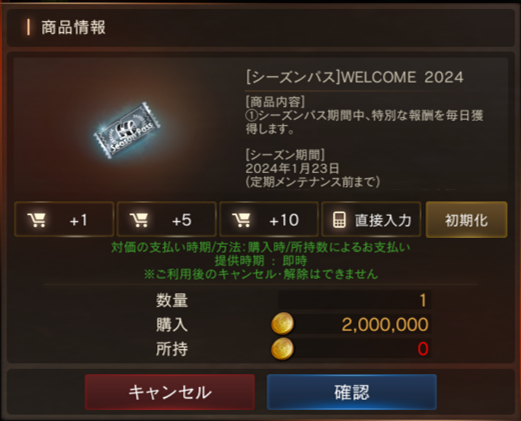Add five items with +5
Viewport: 521px width, 421px height.
tap(166, 219)
